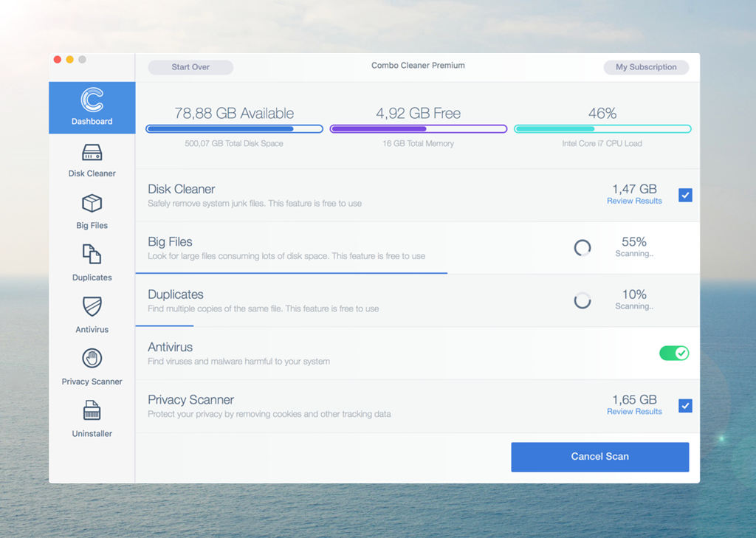Click the Start Over button

[190, 67]
